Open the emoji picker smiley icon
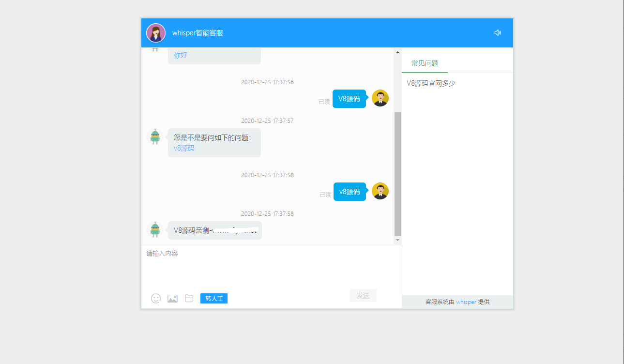 (x=156, y=298)
